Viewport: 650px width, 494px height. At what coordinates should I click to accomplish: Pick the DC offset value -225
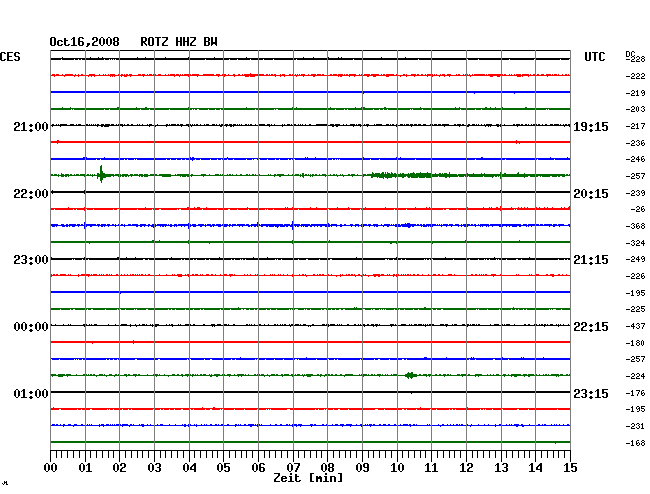point(635,309)
